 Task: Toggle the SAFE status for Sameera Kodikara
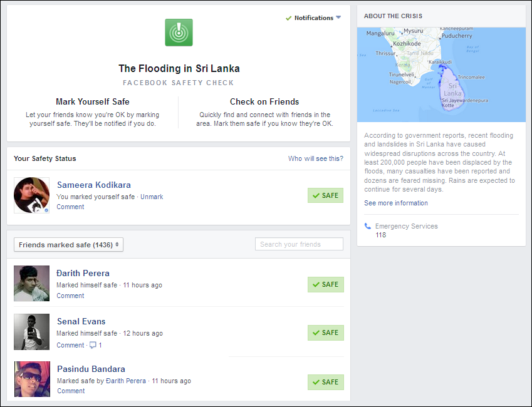(325, 195)
